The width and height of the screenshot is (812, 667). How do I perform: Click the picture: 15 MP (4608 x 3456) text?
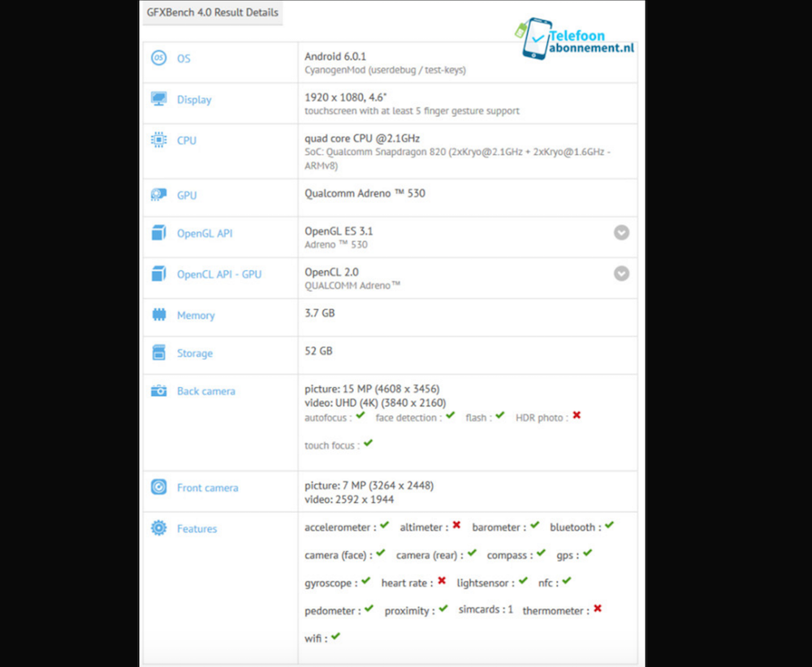tap(373, 389)
